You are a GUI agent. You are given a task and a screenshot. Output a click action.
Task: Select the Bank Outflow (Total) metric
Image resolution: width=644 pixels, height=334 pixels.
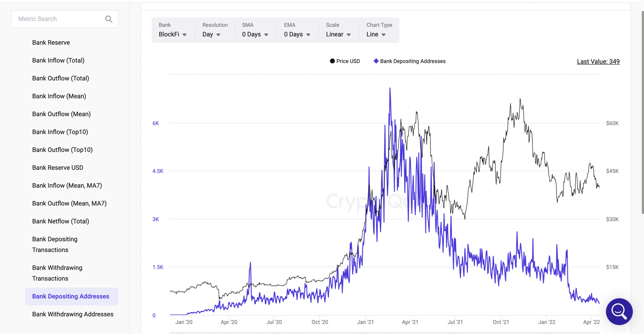click(x=61, y=78)
